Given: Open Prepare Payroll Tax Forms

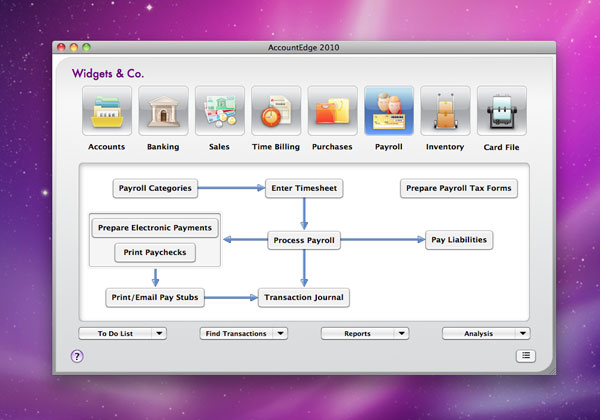Looking at the screenshot, I should tap(459, 188).
